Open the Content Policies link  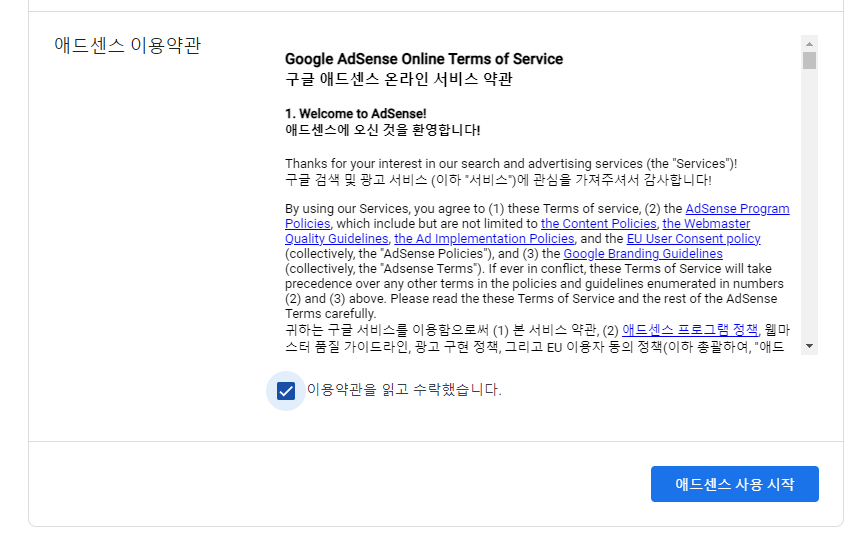(x=598, y=224)
